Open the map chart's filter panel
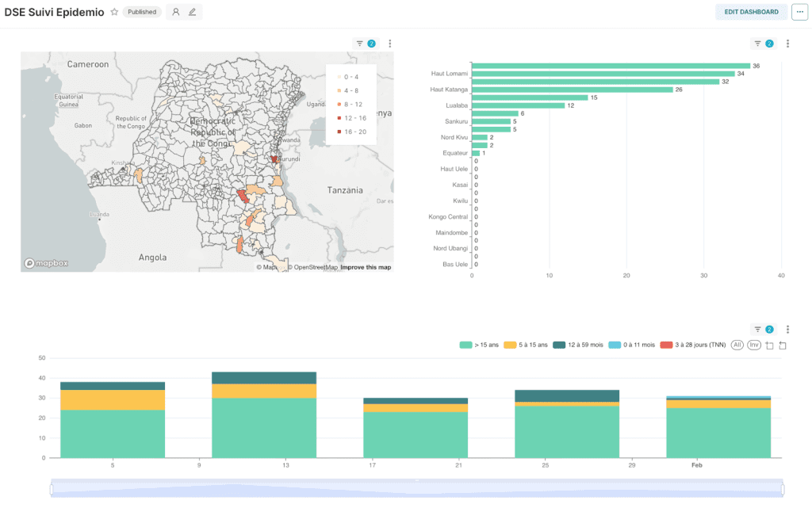Image resolution: width=812 pixels, height=508 pixels. point(359,44)
